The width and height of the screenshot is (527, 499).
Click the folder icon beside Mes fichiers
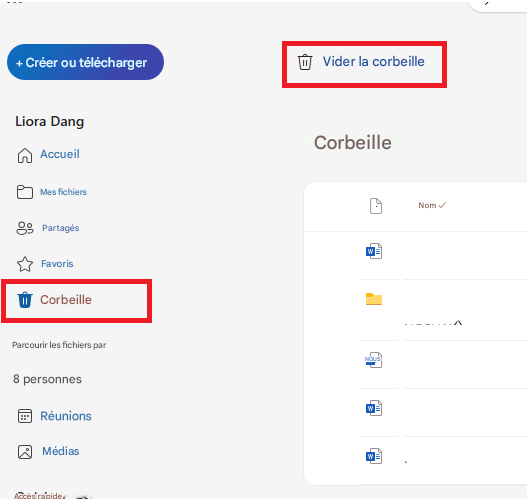click(x=25, y=192)
